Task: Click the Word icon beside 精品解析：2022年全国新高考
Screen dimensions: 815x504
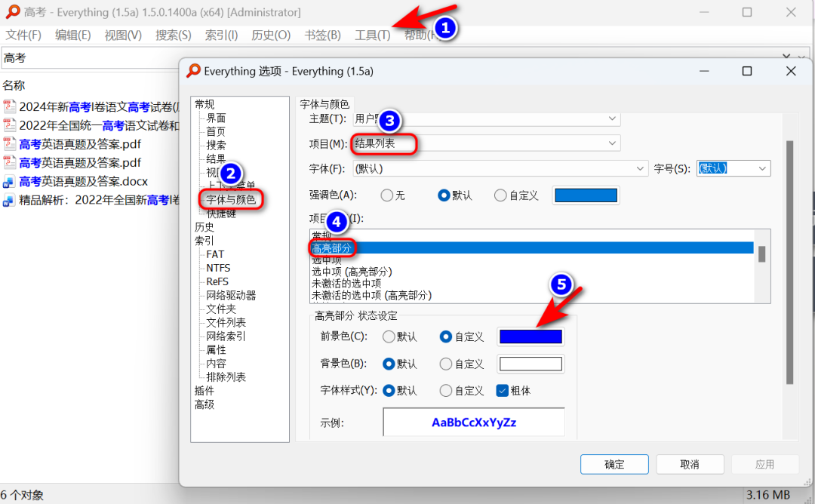Action: click(9, 200)
